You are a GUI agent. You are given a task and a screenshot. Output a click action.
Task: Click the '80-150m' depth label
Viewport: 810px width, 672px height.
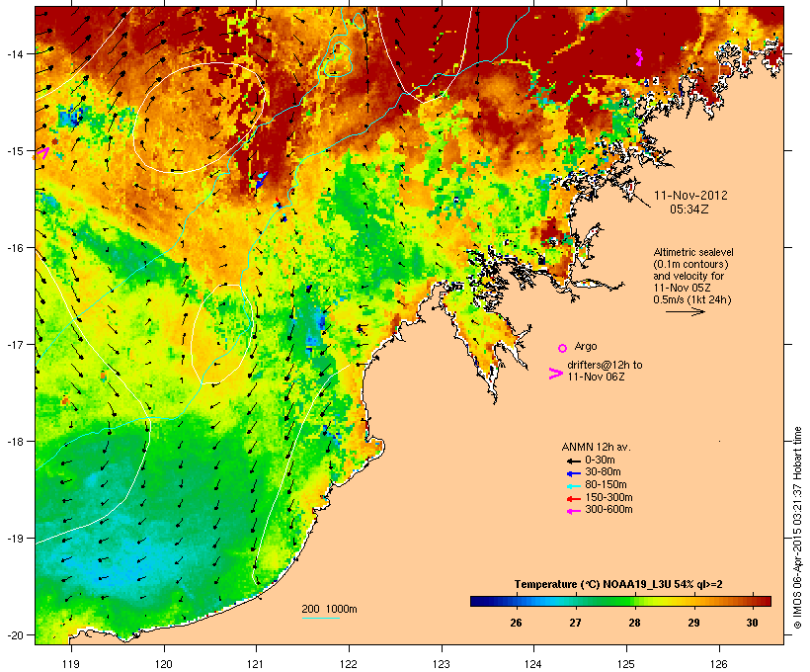(606, 485)
